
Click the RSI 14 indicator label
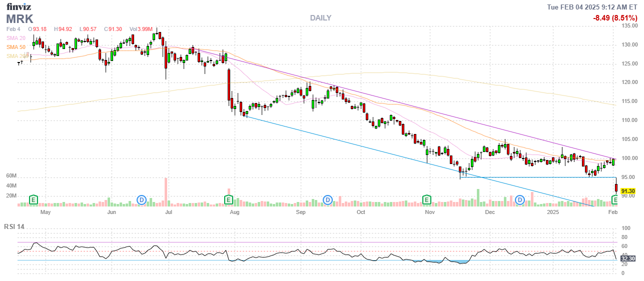(15, 226)
